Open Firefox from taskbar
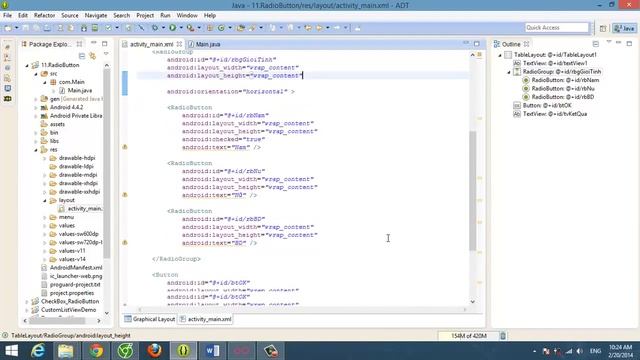The width and height of the screenshot is (640, 360). pyautogui.click(x=154, y=351)
